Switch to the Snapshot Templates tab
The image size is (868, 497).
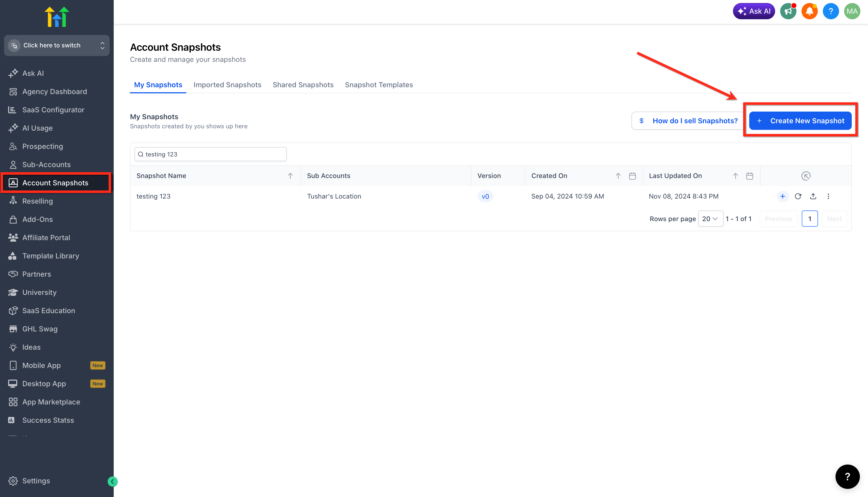[x=379, y=85]
